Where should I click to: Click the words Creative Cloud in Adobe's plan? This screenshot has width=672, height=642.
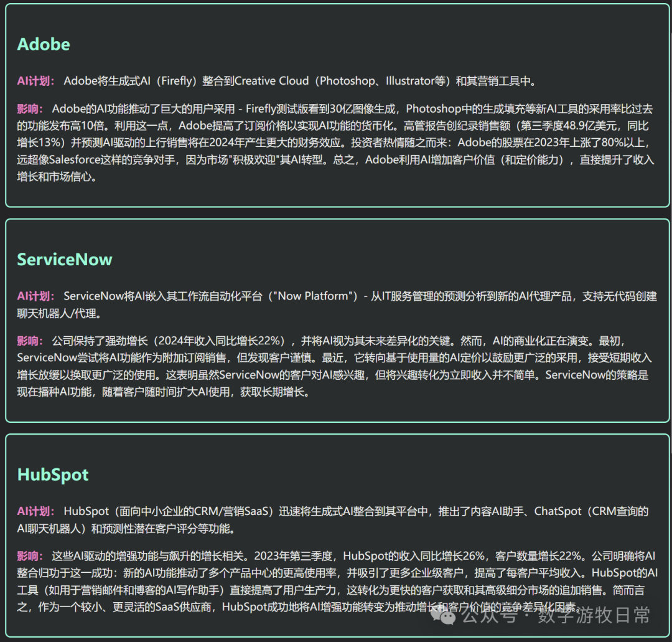[x=272, y=81]
